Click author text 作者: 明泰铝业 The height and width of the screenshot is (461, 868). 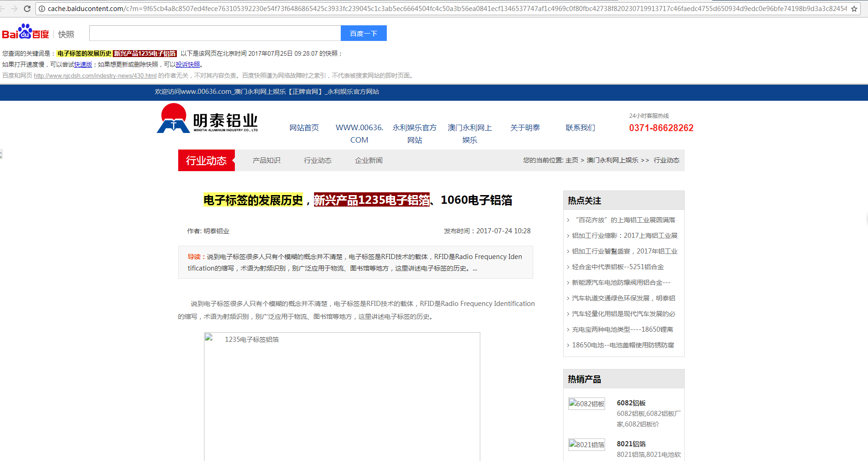point(208,231)
